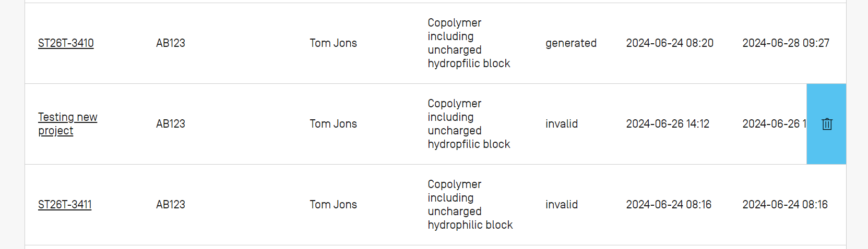Select AB123 in the Testing new project row

(x=171, y=124)
